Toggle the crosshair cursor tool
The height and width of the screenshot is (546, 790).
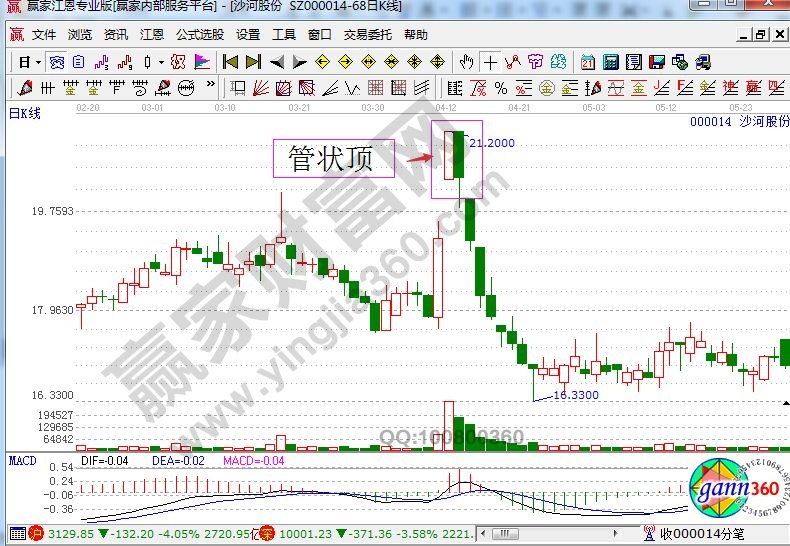[490, 62]
